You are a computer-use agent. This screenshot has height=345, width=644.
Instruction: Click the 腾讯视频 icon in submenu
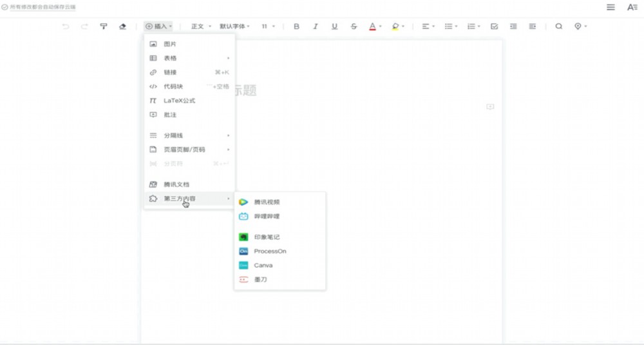click(243, 202)
